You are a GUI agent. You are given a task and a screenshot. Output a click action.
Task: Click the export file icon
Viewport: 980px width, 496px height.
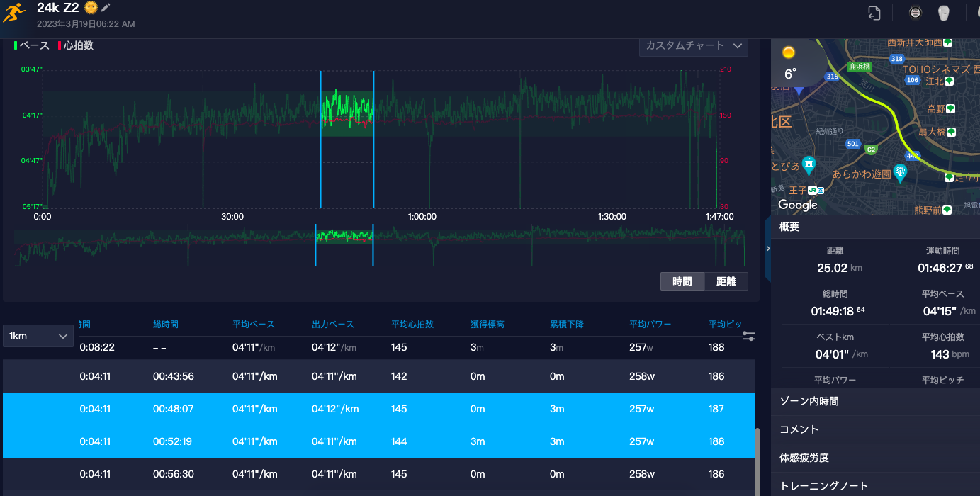[x=874, y=12]
